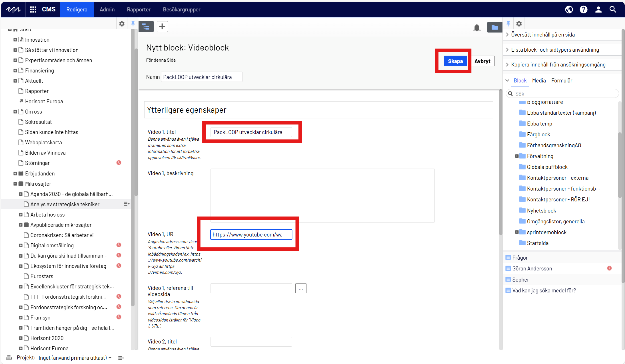Open the app switcher grid icon
Screen dimensions: 625x364
point(33,9)
